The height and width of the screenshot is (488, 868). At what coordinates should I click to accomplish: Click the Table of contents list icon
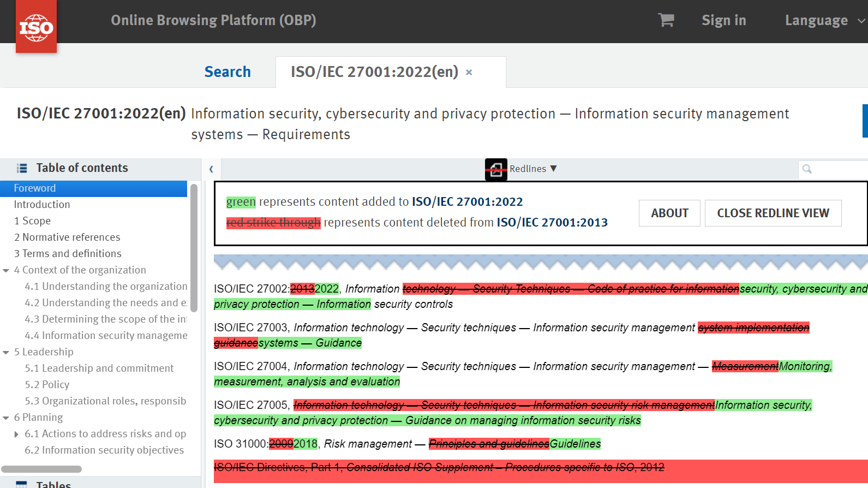(22, 168)
